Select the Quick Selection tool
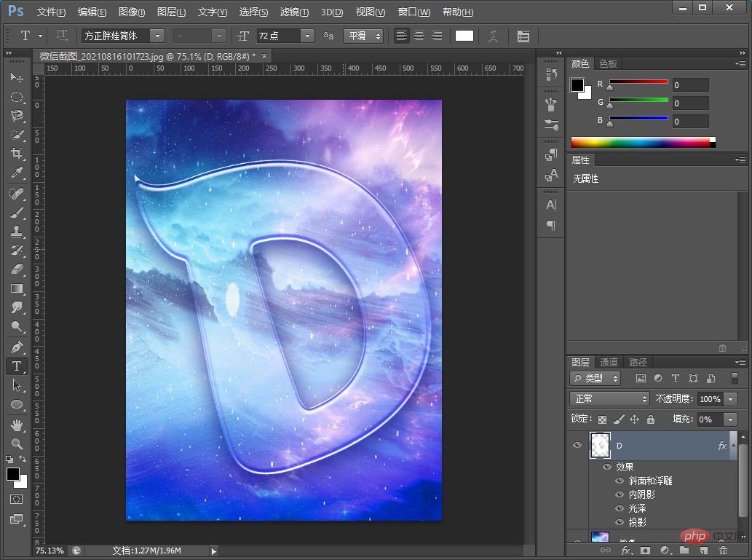 (17, 135)
